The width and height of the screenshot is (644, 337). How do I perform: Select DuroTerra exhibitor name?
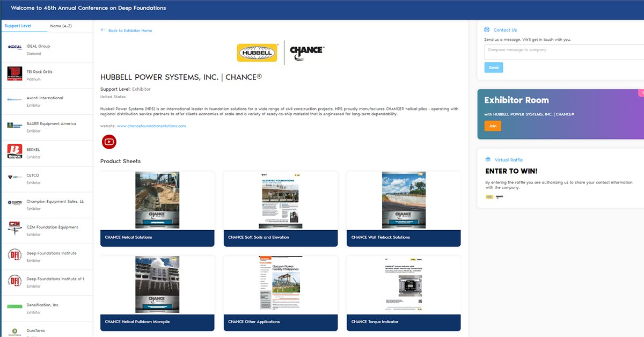coord(36,331)
